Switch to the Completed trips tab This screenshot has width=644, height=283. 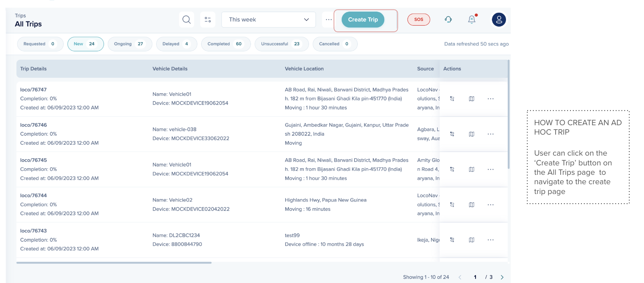point(225,44)
